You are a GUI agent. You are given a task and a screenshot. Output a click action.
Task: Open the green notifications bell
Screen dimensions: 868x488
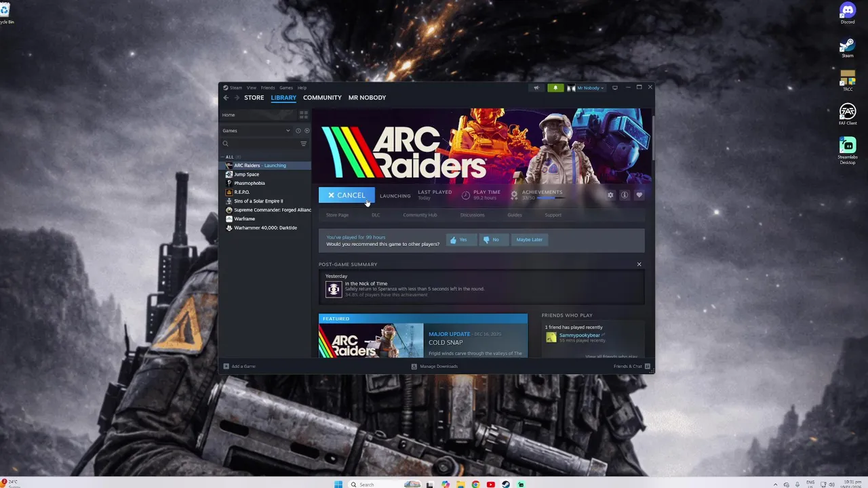pyautogui.click(x=555, y=87)
